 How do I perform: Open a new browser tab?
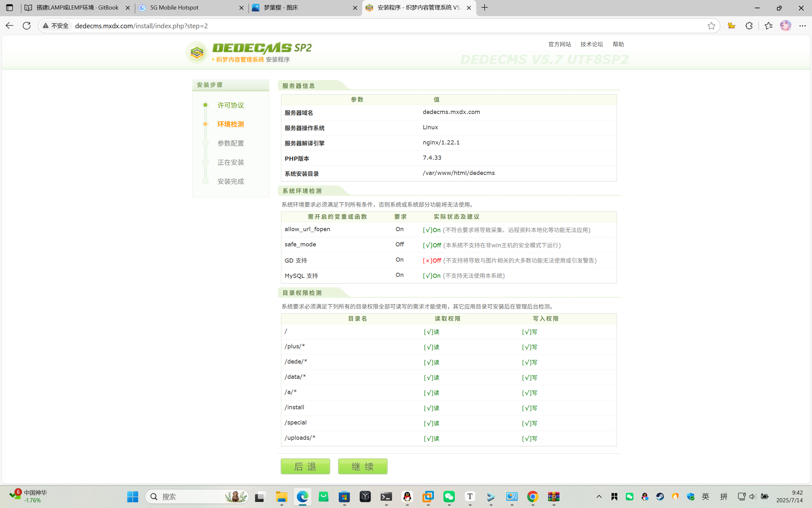pos(485,8)
